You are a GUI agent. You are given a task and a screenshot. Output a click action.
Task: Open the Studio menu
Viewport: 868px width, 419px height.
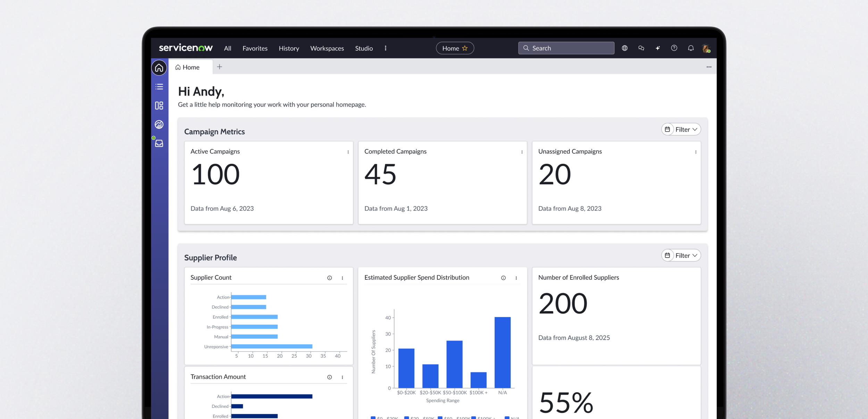364,48
